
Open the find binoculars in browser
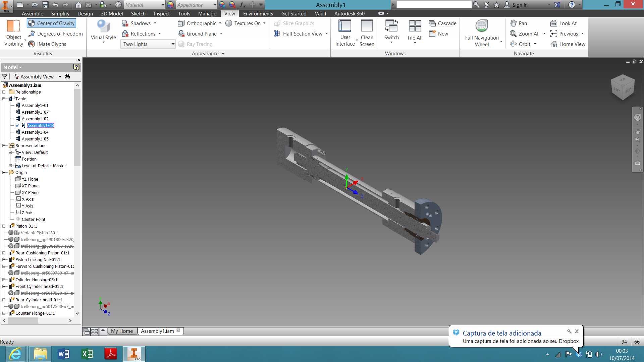(67, 76)
